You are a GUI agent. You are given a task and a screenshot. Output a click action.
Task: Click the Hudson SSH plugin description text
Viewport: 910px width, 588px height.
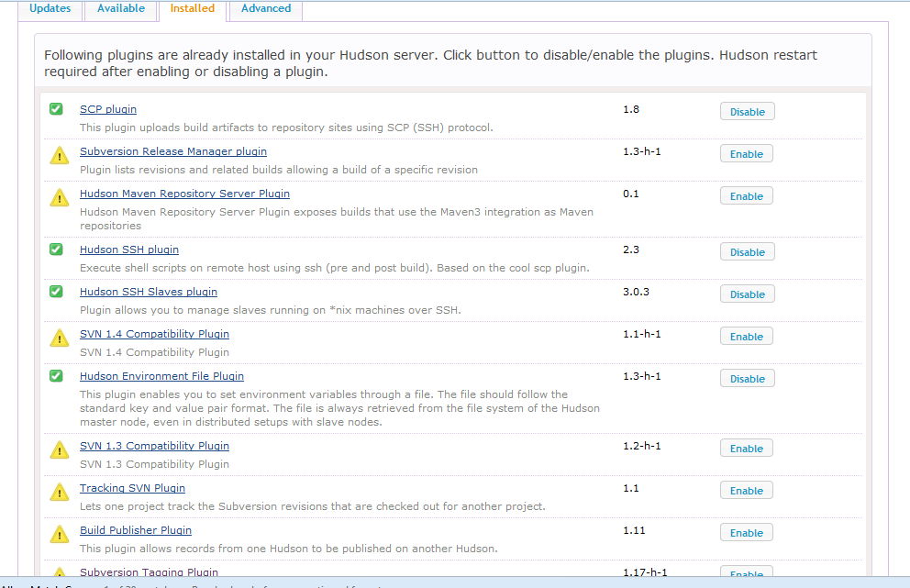tap(334, 268)
